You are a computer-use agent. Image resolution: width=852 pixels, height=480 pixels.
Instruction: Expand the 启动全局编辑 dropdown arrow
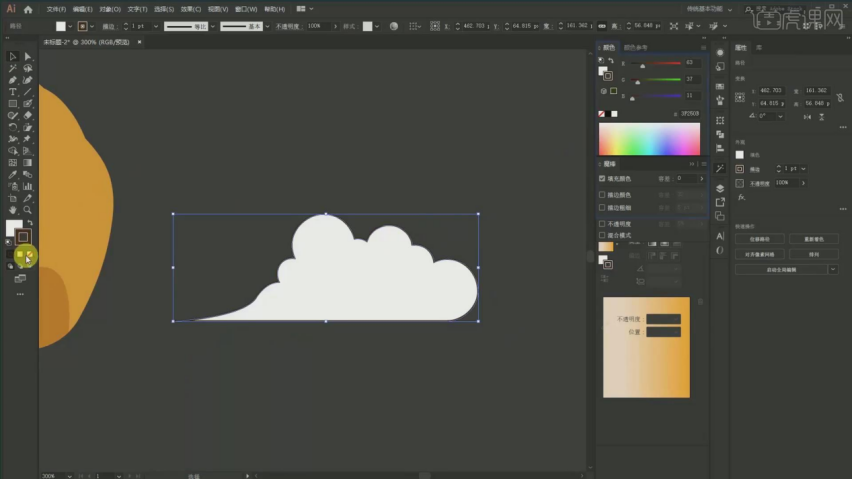833,269
